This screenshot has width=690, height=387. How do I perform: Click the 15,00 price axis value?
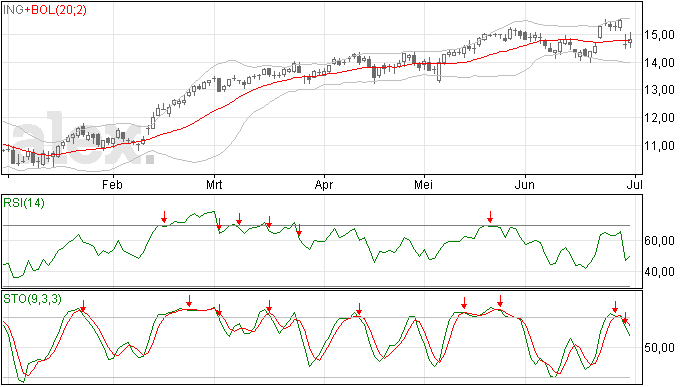pos(659,35)
